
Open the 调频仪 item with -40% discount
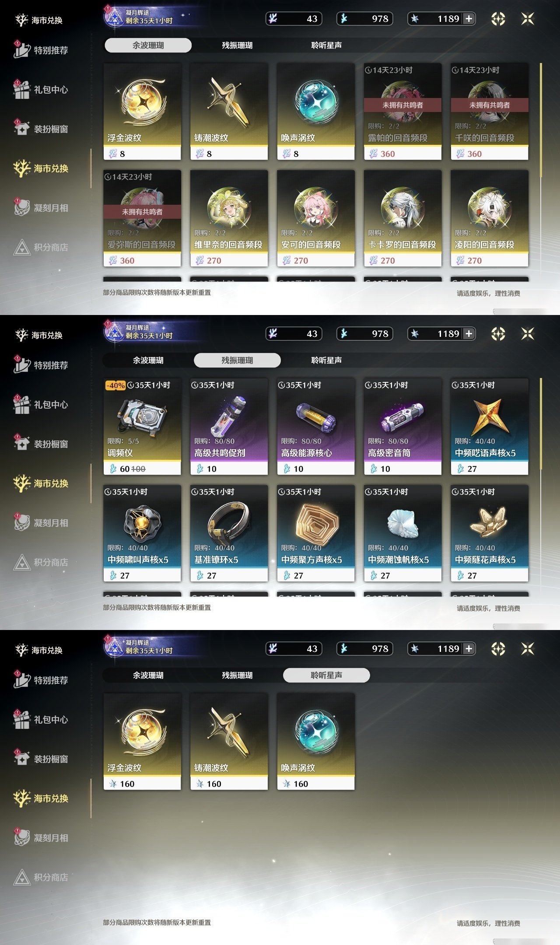142,427
